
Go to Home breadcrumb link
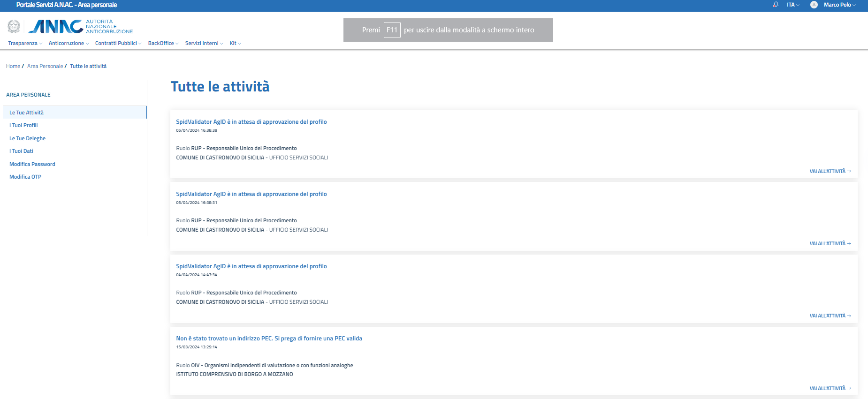13,66
